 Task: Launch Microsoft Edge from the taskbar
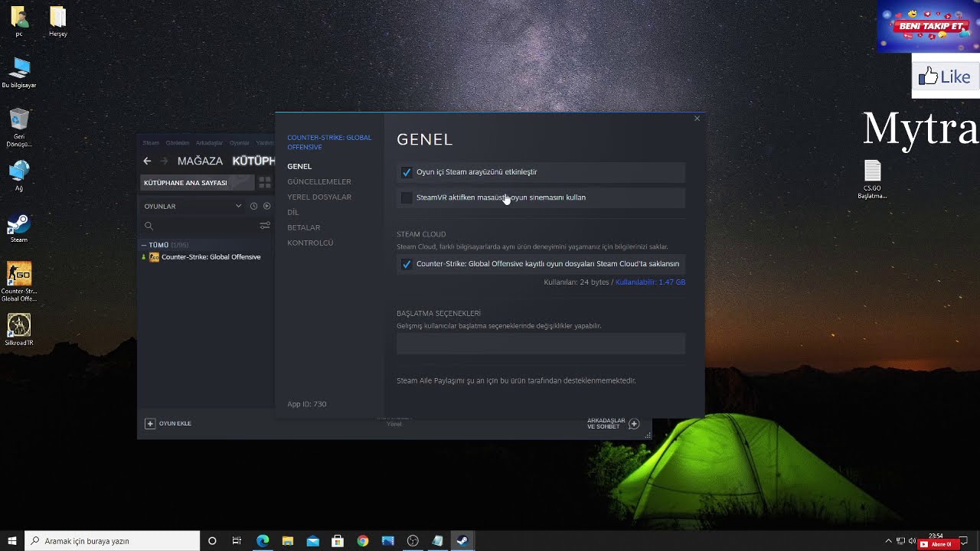point(263,541)
